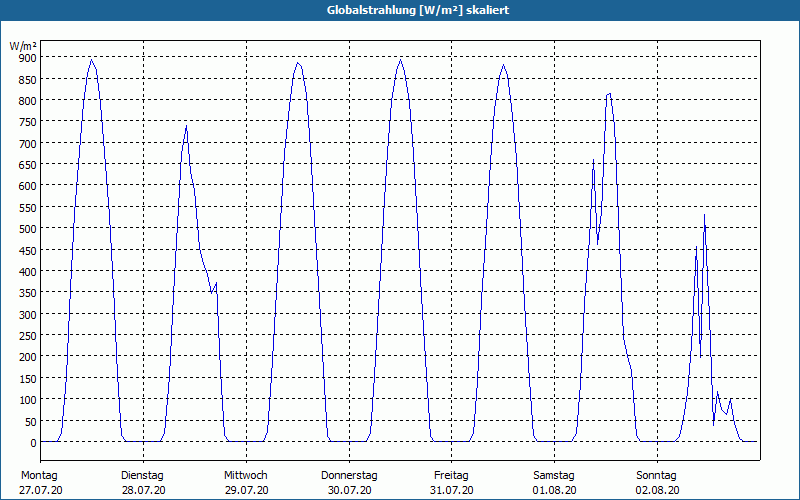Click the 150 axis value
The width and height of the screenshot is (800, 500).
(28, 379)
